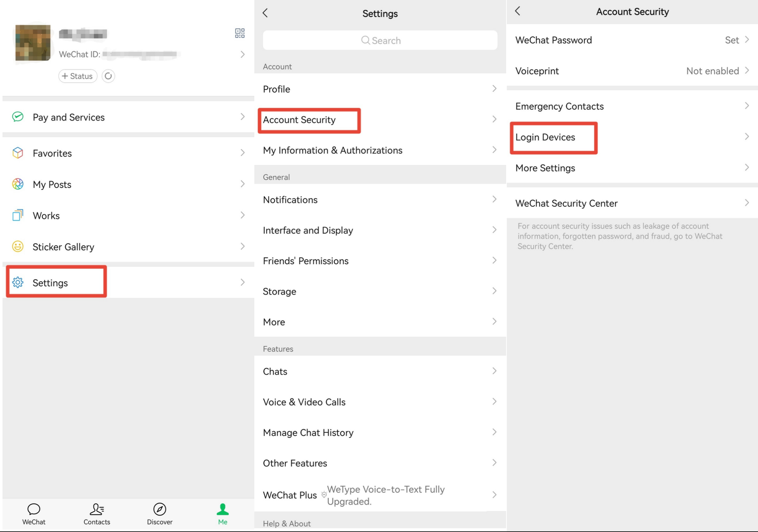758x532 pixels.
Task: Tap the My Posts pinwheel icon
Action: 18,184
